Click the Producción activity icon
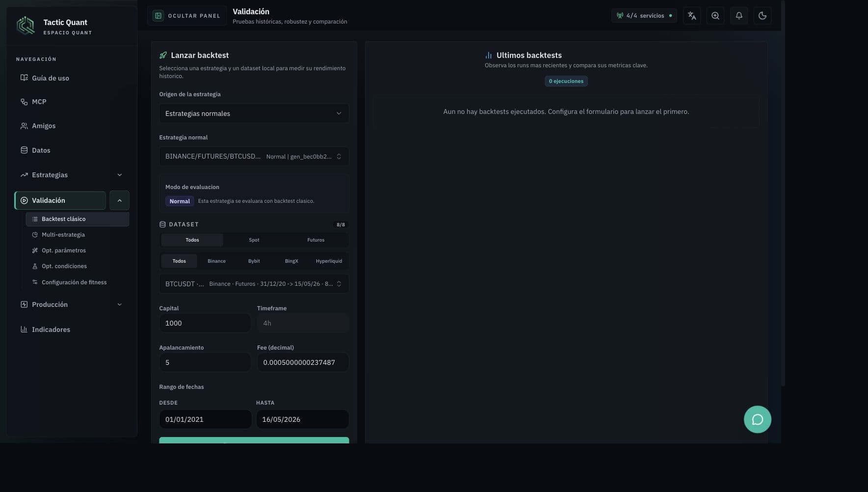The width and height of the screenshot is (868, 492). 24,304
